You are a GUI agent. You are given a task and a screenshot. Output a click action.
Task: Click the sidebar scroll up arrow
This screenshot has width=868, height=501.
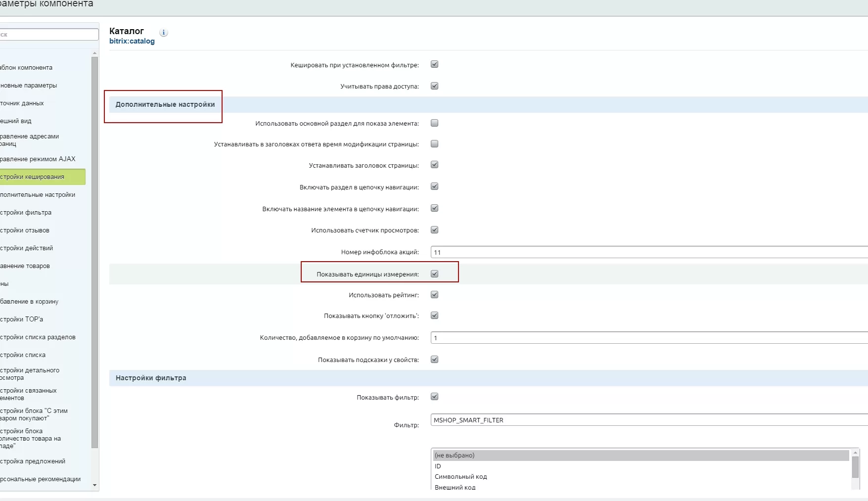click(95, 53)
